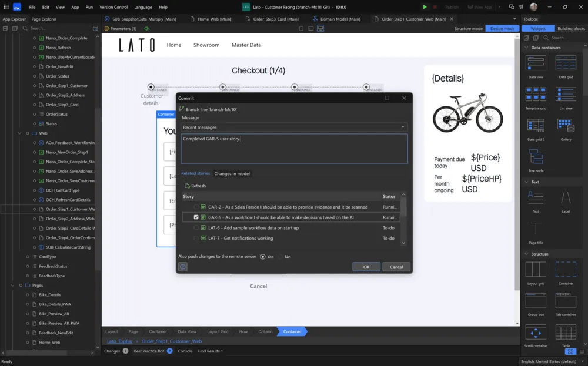Open the Version Control menu
The image size is (588, 366).
[x=113, y=7]
